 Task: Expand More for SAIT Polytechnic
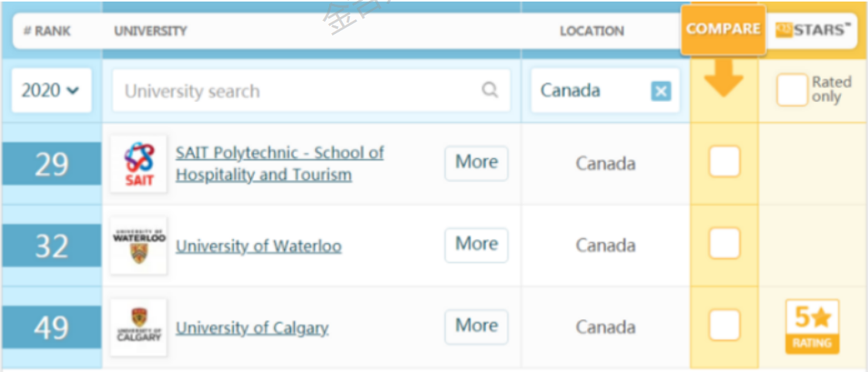(476, 163)
